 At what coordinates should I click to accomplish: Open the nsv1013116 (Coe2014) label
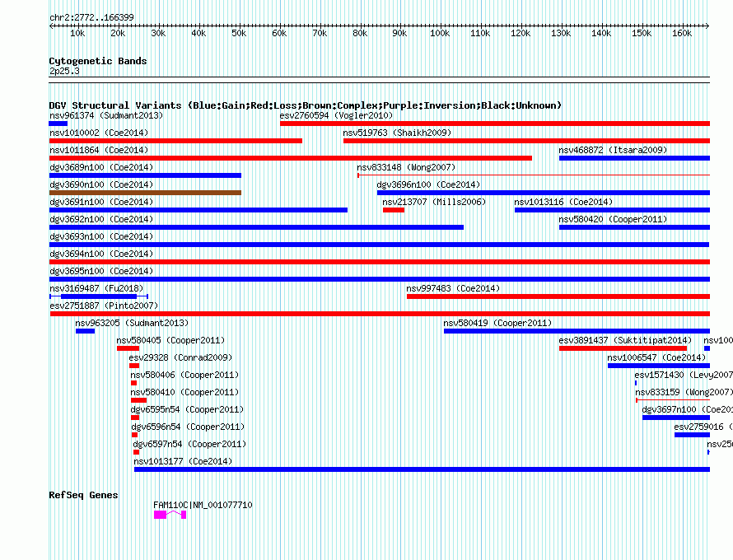click(563, 202)
